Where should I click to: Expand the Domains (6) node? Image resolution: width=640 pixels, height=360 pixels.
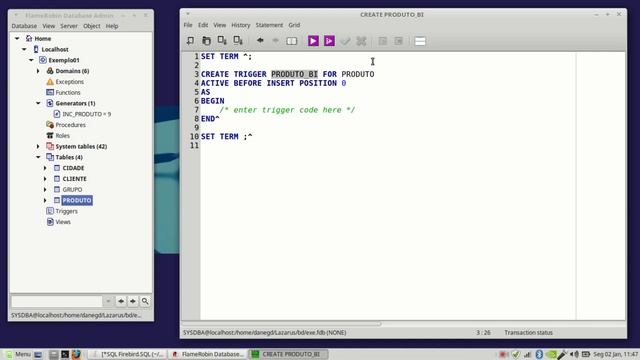pyautogui.click(x=38, y=71)
